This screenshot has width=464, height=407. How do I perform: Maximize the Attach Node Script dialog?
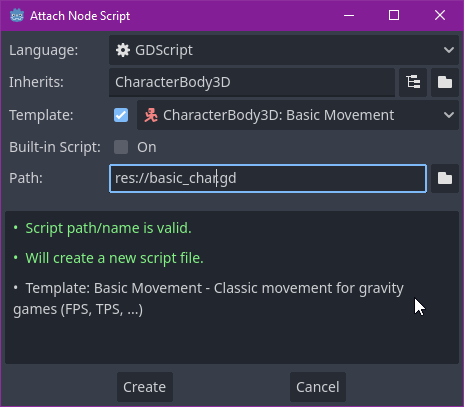[x=394, y=15]
